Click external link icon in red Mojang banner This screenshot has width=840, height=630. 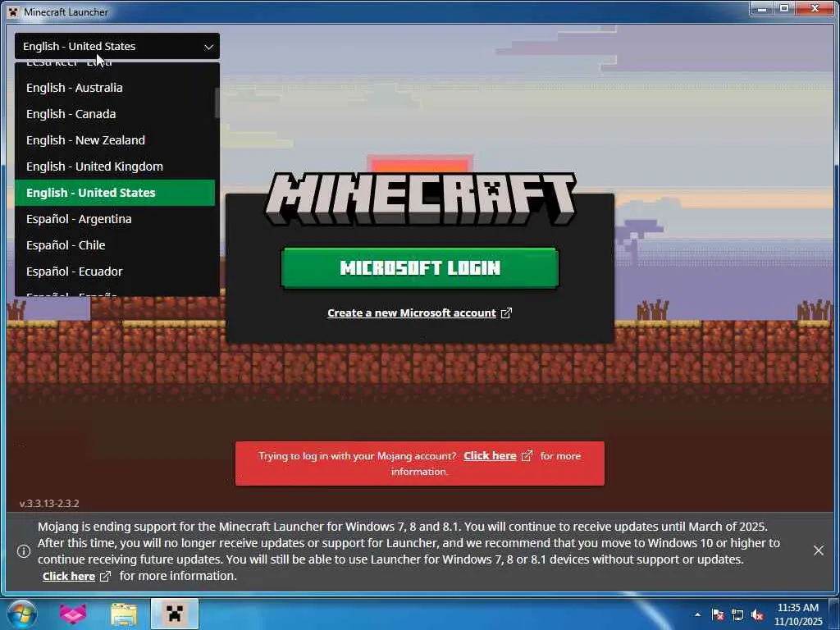tap(527, 456)
